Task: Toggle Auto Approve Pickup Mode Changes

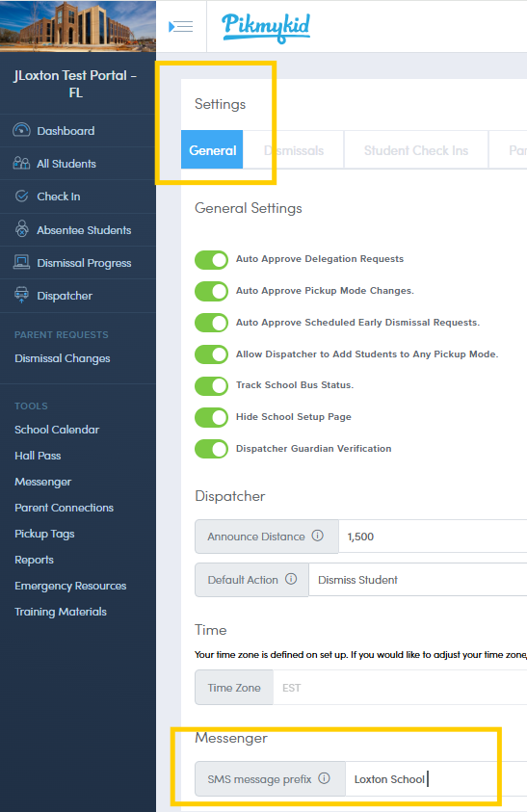Action: 211,292
